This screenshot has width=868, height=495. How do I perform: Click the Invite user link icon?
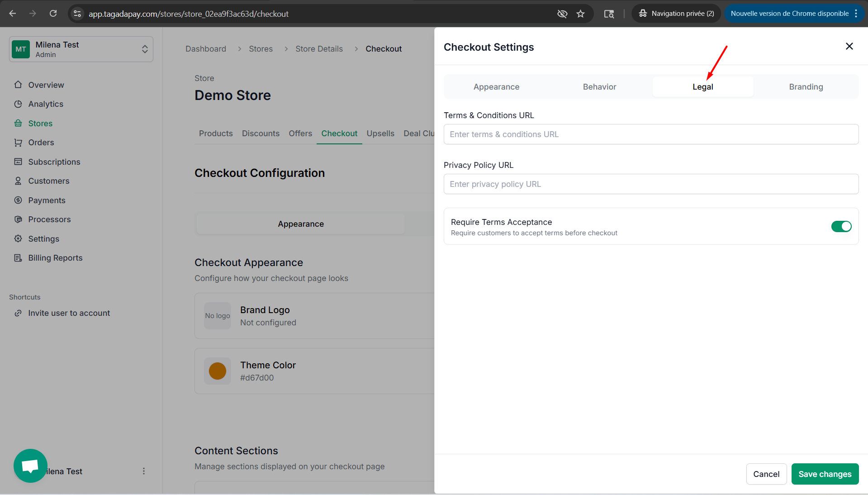(18, 313)
